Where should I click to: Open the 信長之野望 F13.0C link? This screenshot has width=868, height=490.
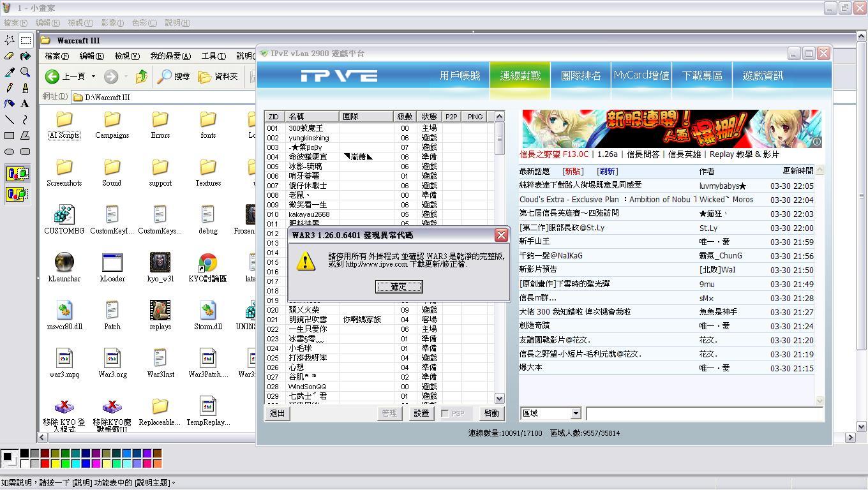click(x=554, y=154)
